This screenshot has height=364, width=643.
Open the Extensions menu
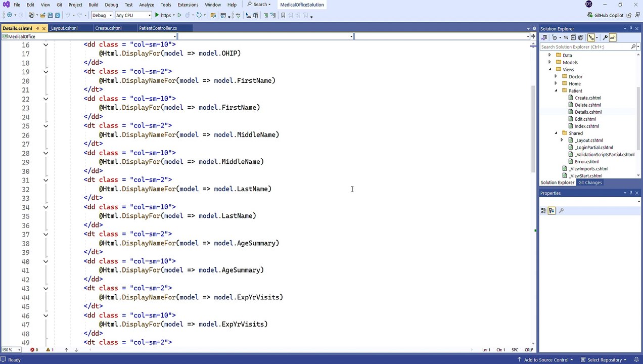coord(188,5)
